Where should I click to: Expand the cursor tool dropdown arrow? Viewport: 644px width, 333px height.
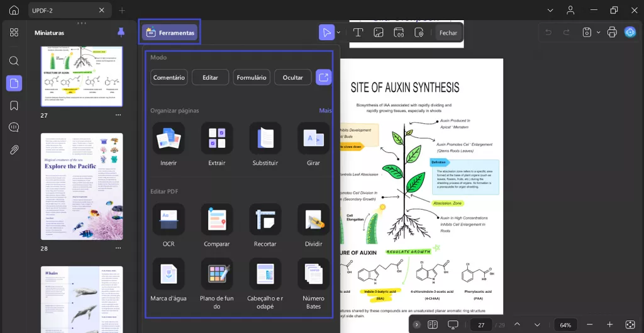click(x=338, y=33)
